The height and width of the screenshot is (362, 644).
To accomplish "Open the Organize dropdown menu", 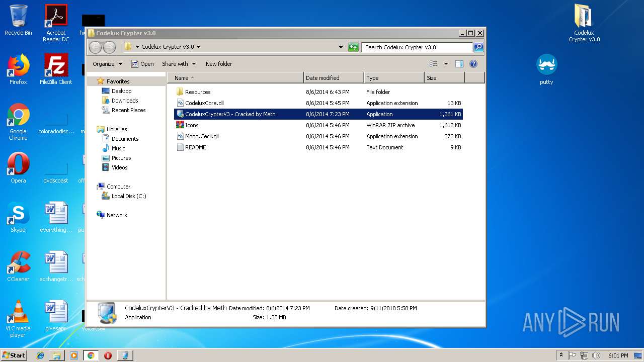I will click(x=107, y=64).
